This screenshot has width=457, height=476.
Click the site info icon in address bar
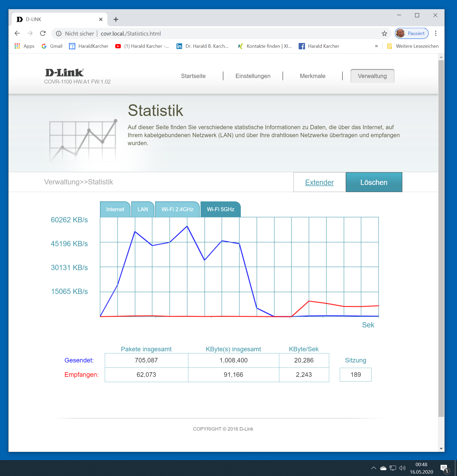(59, 33)
